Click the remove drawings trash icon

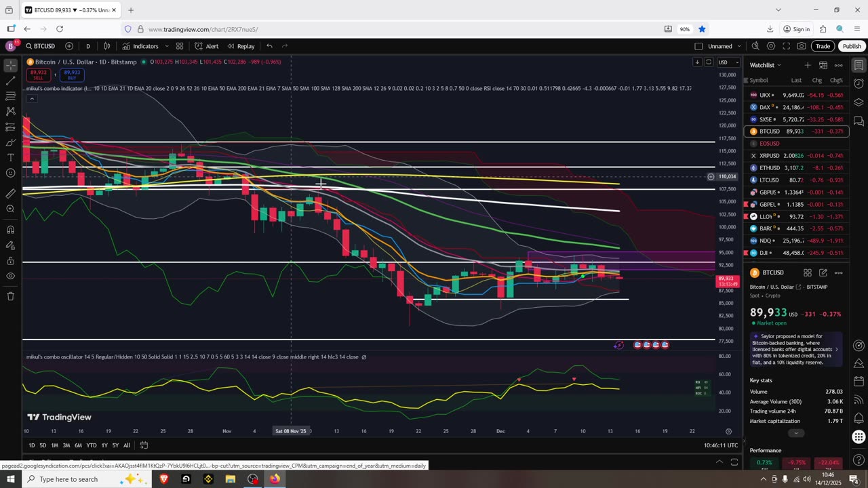10,296
